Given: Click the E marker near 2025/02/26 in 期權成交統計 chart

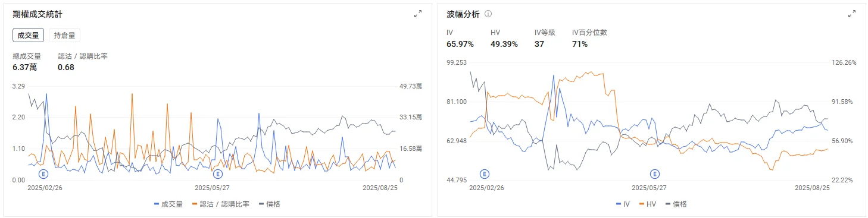Looking at the screenshot, I should [43, 173].
